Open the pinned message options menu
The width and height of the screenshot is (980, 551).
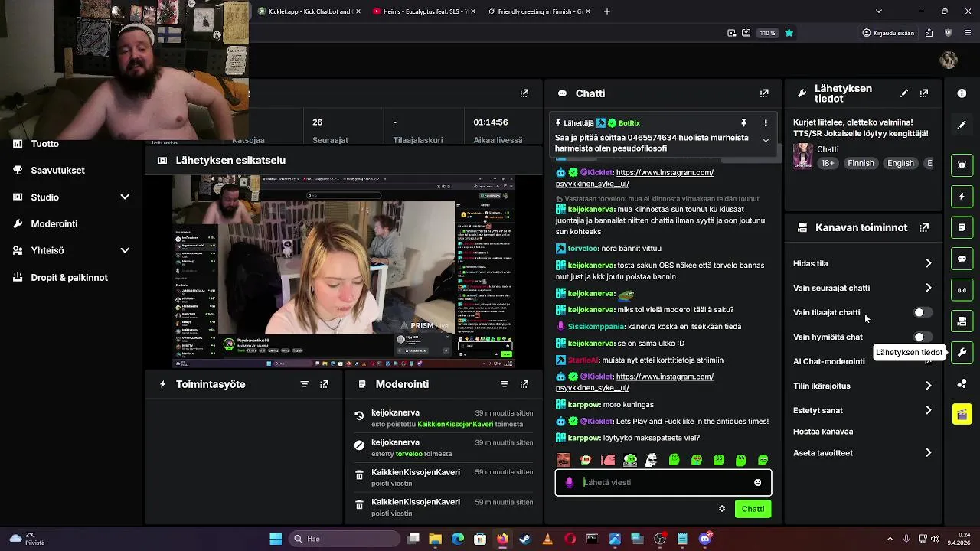point(765,122)
